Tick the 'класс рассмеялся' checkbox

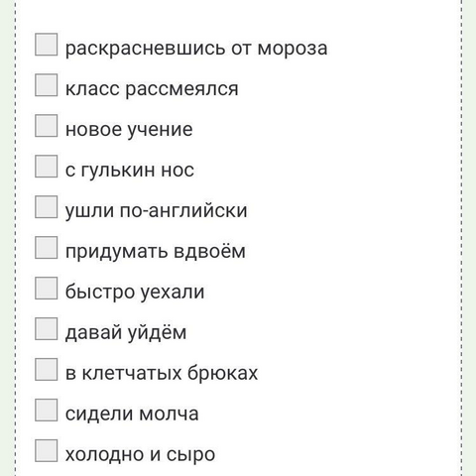(47, 85)
